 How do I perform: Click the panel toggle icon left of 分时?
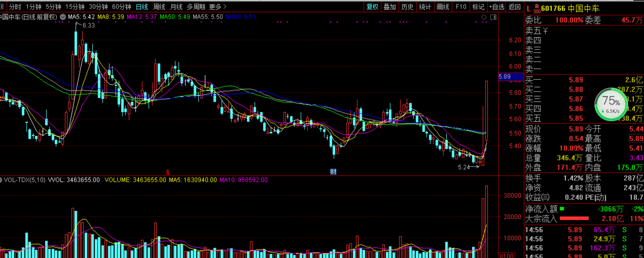pyautogui.click(x=2, y=7)
